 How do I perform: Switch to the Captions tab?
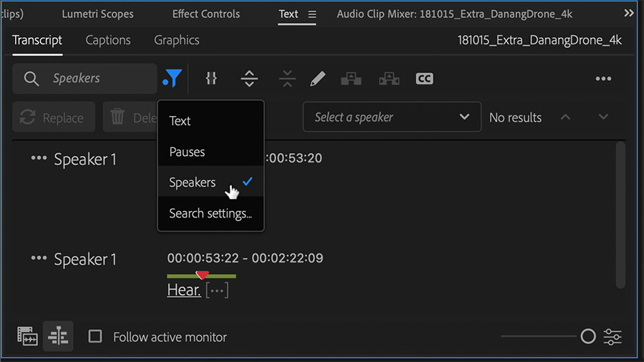click(x=108, y=40)
